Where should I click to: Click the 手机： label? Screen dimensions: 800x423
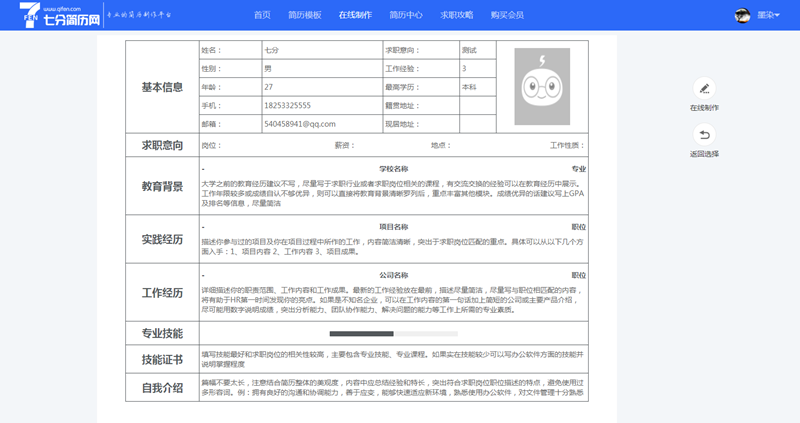pos(211,106)
